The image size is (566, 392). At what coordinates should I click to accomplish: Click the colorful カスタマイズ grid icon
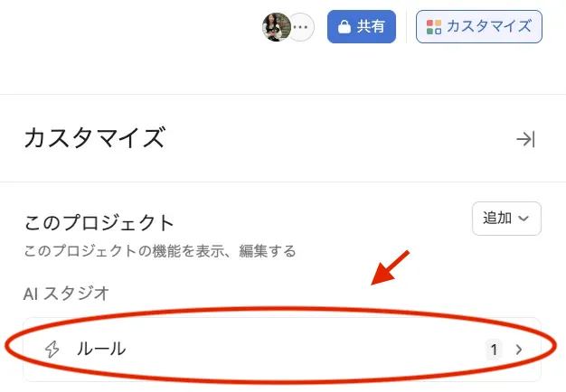coord(434,27)
